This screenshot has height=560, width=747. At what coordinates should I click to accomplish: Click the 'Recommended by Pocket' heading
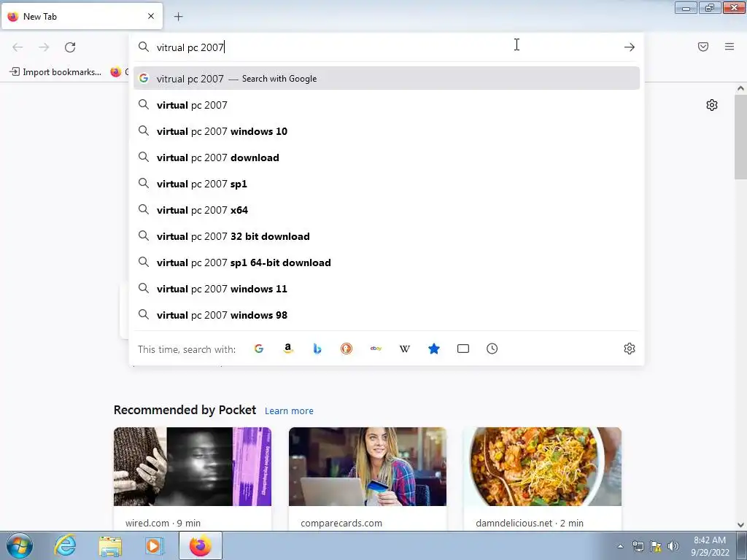(185, 410)
